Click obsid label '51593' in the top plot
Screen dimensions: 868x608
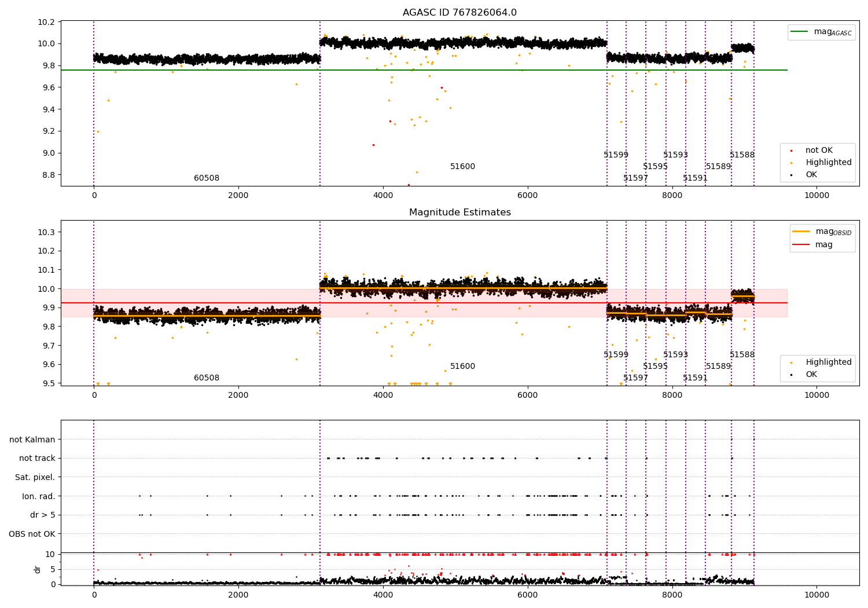tap(675, 155)
